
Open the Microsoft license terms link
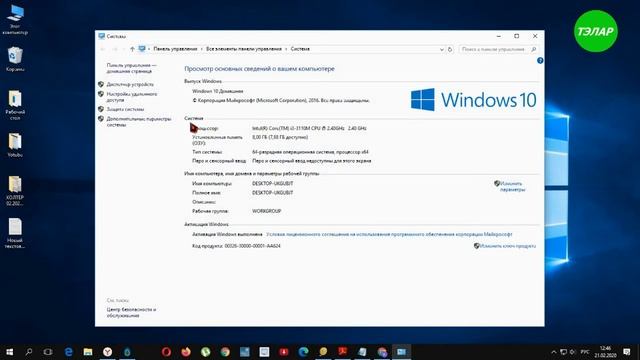coord(389,234)
